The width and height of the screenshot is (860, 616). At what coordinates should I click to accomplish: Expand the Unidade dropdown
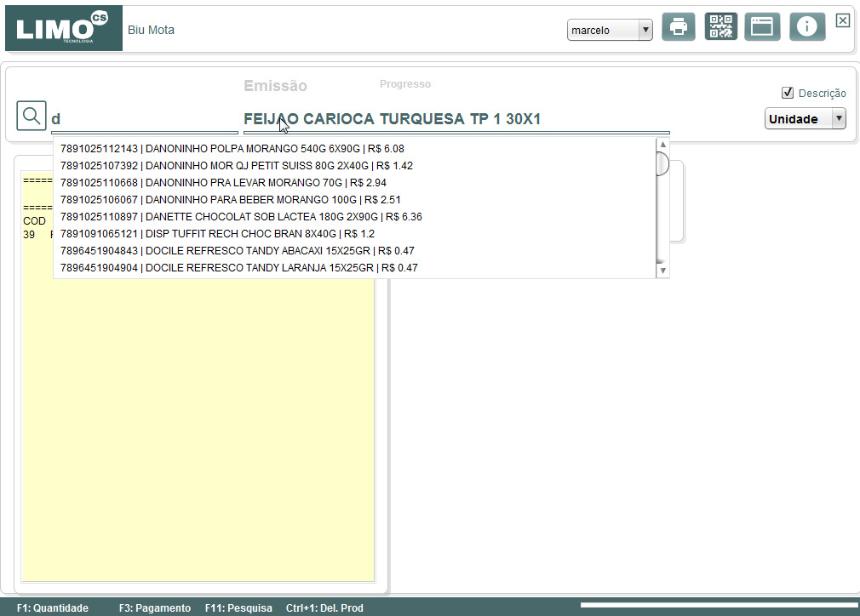806,119
